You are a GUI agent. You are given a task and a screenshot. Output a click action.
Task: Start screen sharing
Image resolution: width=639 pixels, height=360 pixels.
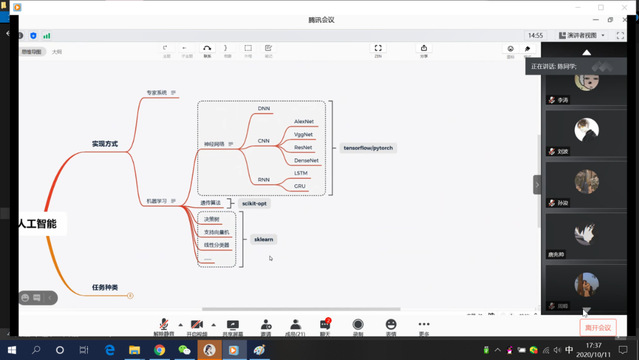click(x=233, y=327)
